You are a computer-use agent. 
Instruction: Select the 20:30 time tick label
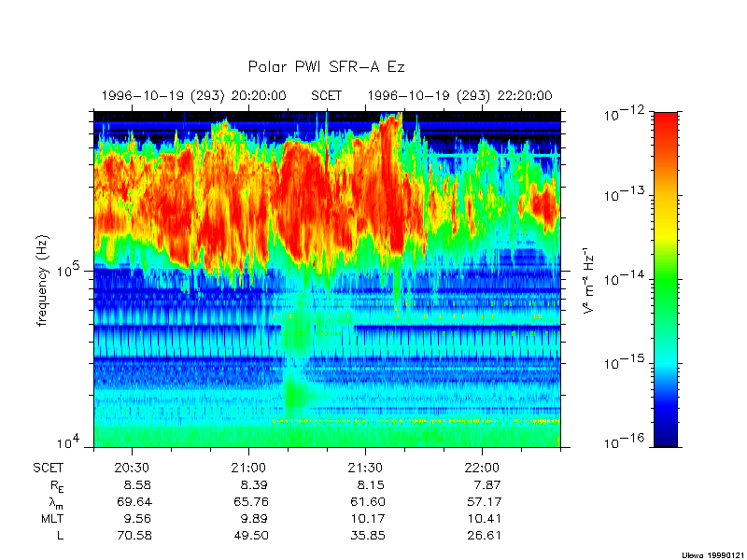click(133, 468)
